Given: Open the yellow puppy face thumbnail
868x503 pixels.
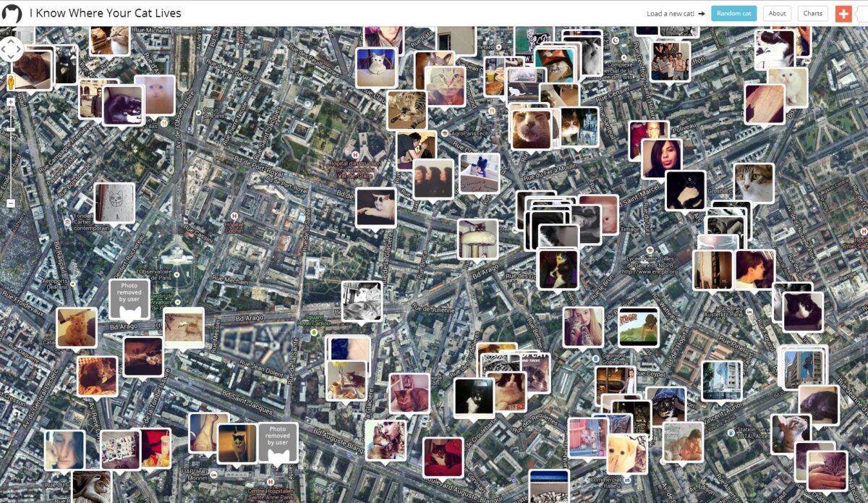Looking at the screenshot, I should (627, 454).
